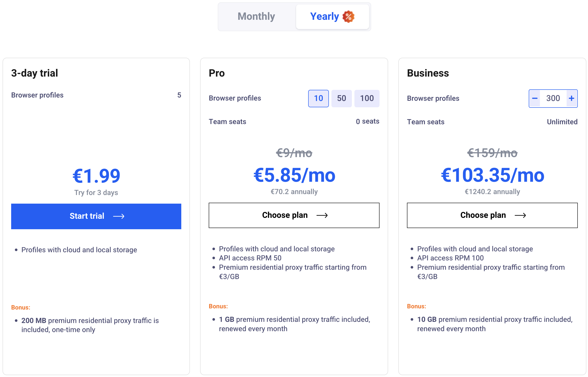Click the Business plan heading
588x377 pixels.
pos(427,73)
